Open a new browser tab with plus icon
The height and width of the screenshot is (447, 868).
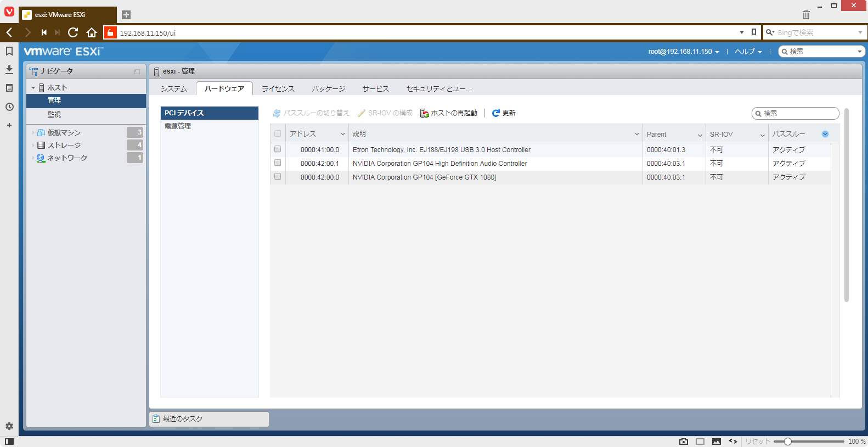126,15
